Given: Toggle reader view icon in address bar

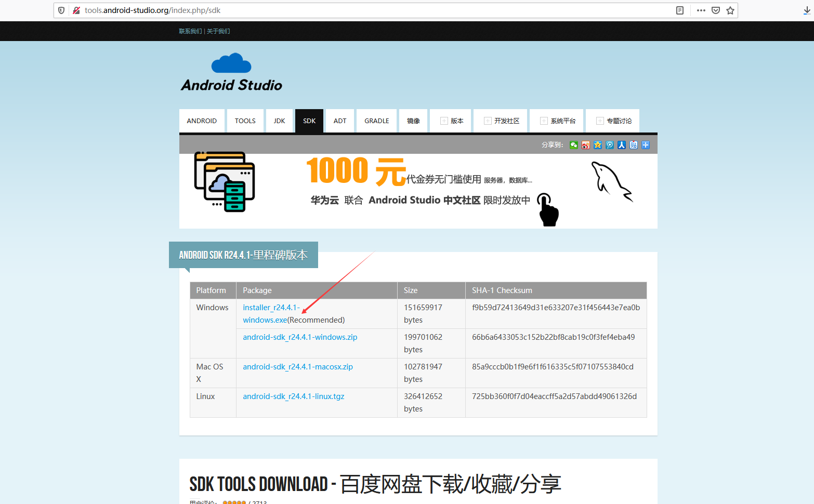Looking at the screenshot, I should [x=679, y=10].
